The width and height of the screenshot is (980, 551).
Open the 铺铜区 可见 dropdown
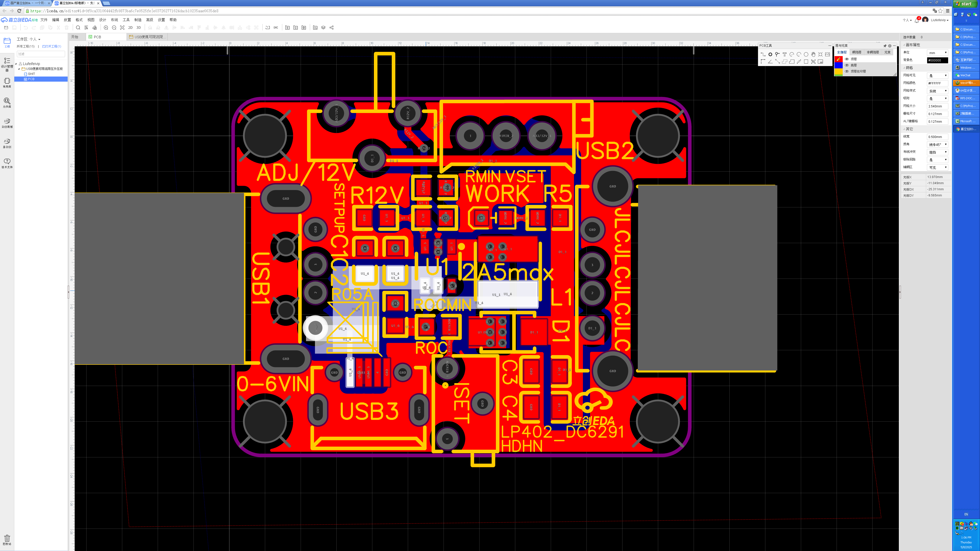tap(937, 167)
